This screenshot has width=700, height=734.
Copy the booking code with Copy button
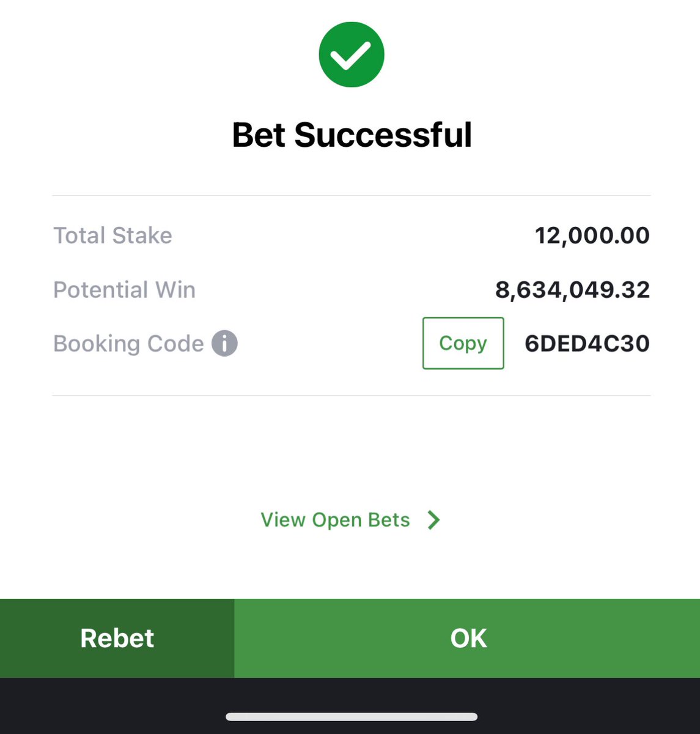coord(463,343)
